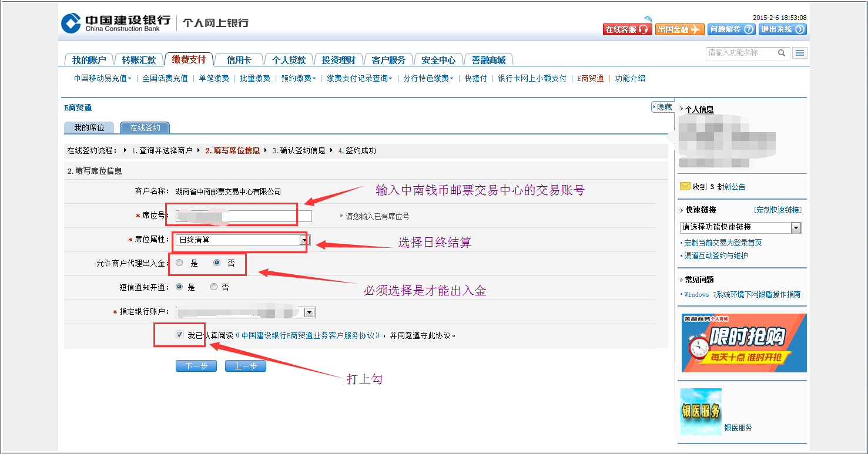Click the 下一步 button
This screenshot has width=868, height=454.
click(x=196, y=366)
